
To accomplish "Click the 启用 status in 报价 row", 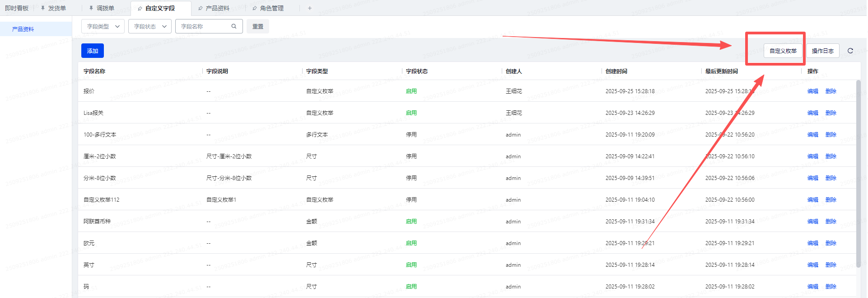I will [411, 91].
